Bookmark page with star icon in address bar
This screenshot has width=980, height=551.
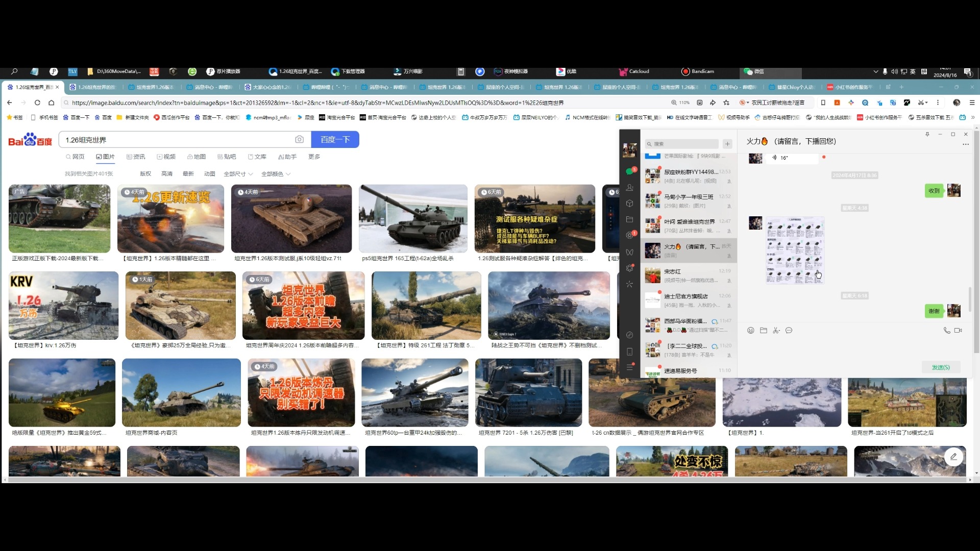pyautogui.click(x=726, y=103)
